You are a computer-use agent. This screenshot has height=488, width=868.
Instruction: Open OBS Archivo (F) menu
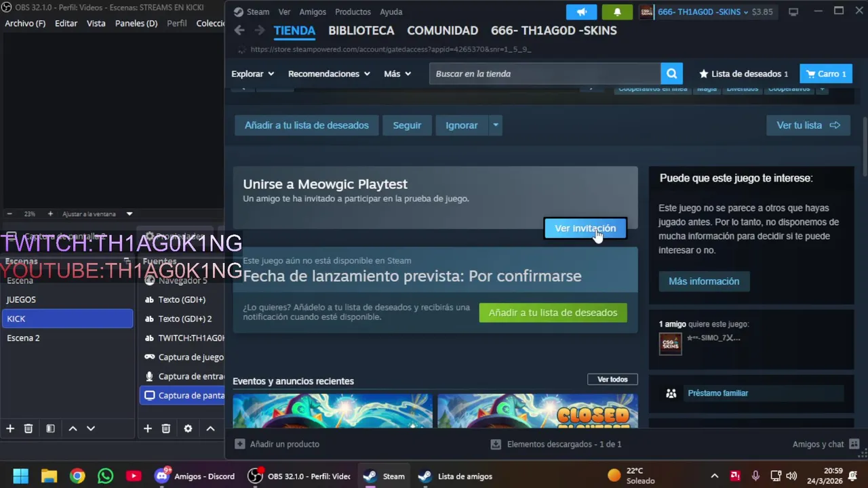(x=25, y=23)
